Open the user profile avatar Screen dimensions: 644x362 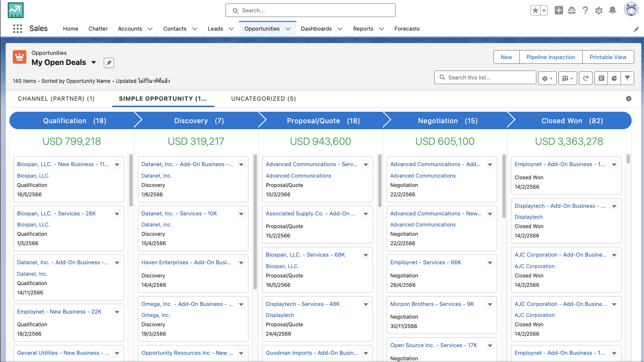coord(631,9)
